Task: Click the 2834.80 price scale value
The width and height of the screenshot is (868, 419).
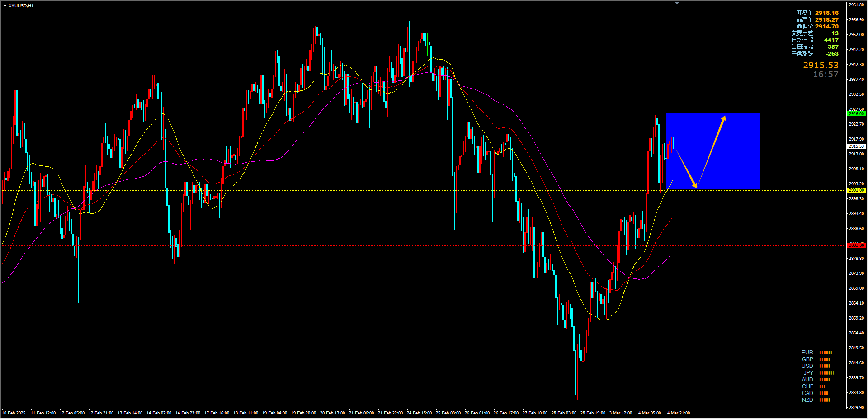Action: pos(857,393)
